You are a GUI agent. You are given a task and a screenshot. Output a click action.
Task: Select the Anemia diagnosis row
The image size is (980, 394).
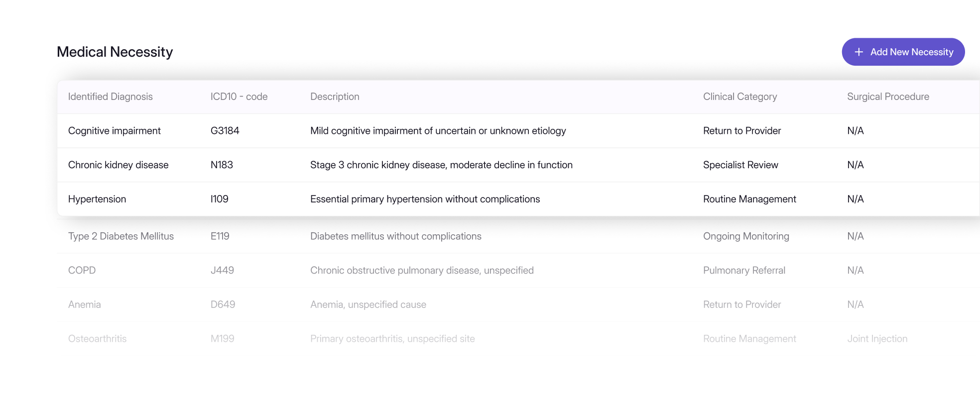coord(518,304)
